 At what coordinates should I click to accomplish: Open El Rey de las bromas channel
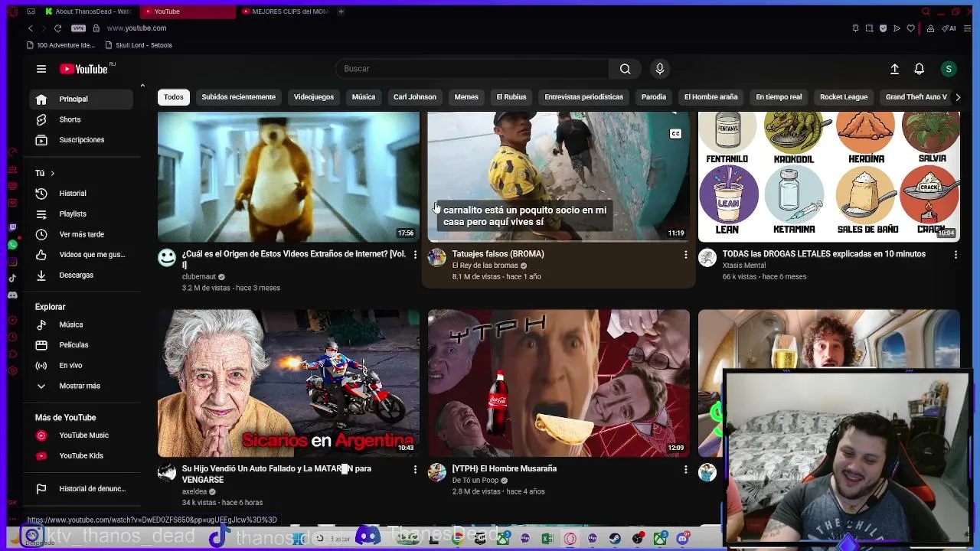tap(485, 266)
